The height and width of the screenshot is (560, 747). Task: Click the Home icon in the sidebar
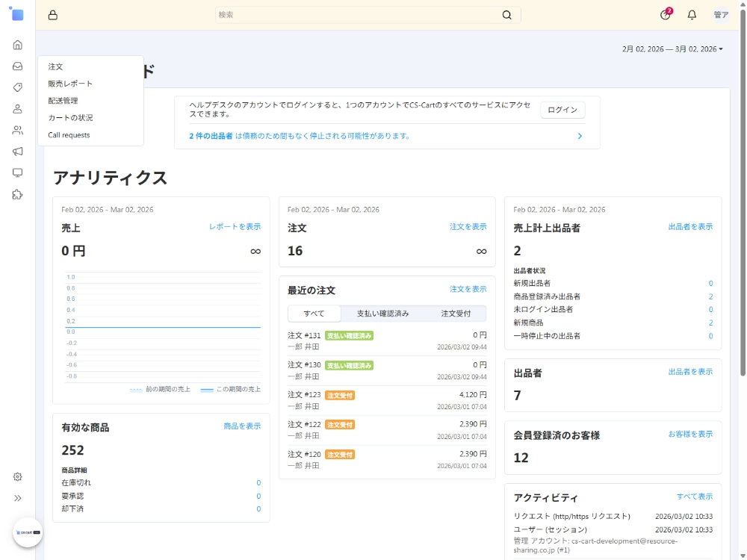click(17, 45)
